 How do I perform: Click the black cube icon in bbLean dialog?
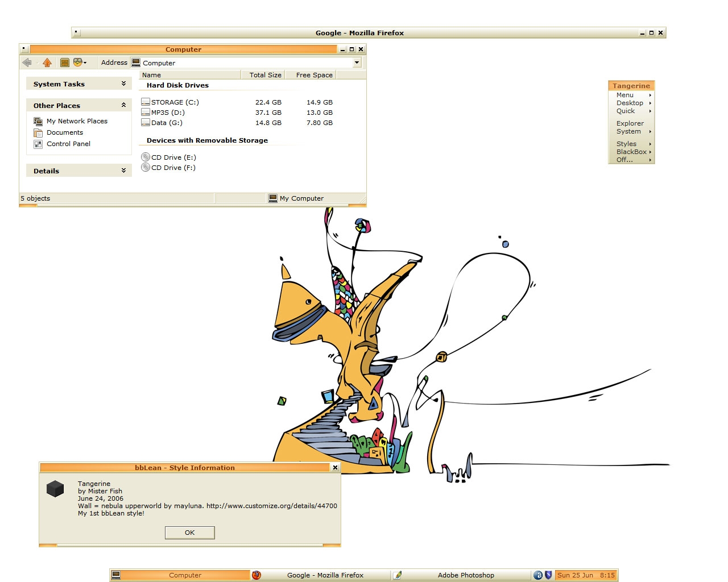coord(55,489)
